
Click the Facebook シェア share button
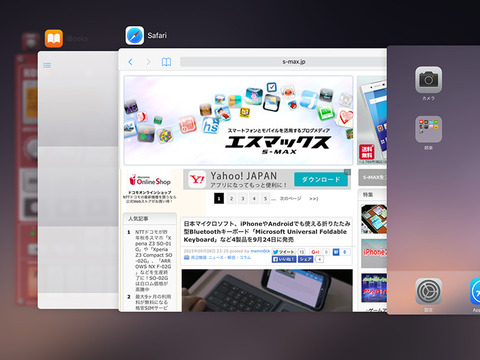click(306, 259)
